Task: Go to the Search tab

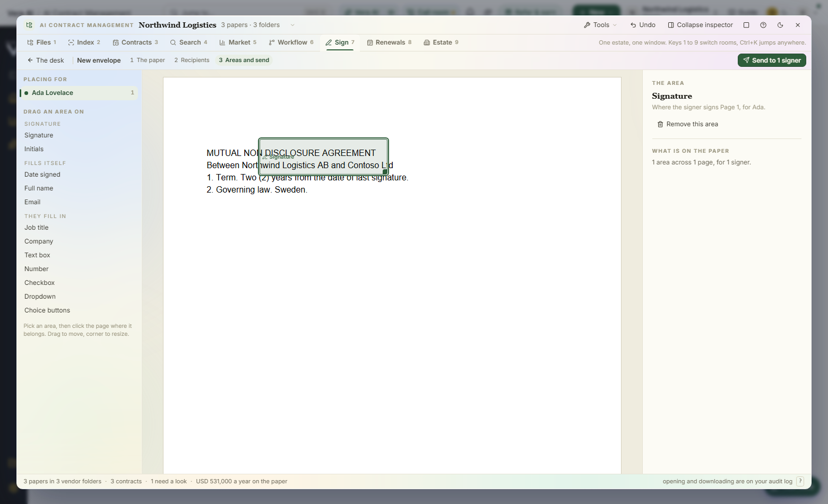Action: point(188,42)
